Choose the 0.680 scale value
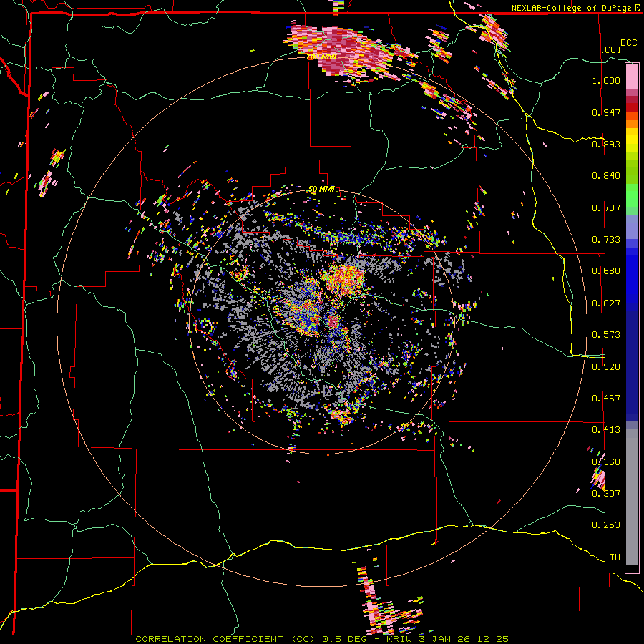The width and height of the screenshot is (644, 644). (x=606, y=271)
